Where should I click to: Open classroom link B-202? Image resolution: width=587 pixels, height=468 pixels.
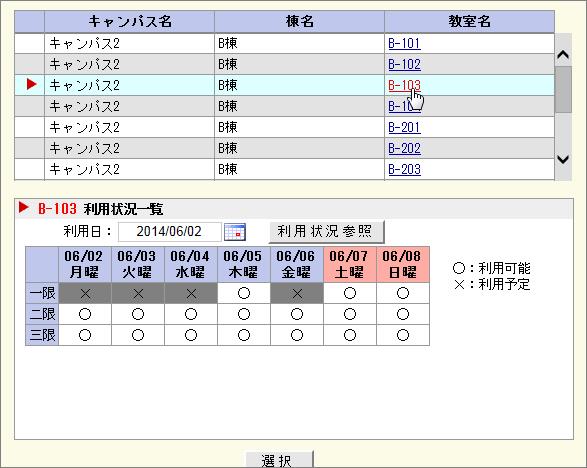404,148
